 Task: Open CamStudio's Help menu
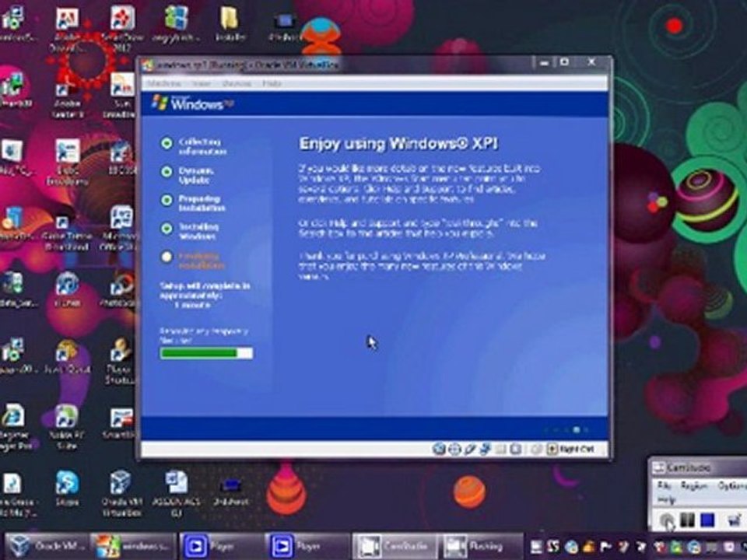tap(666, 499)
